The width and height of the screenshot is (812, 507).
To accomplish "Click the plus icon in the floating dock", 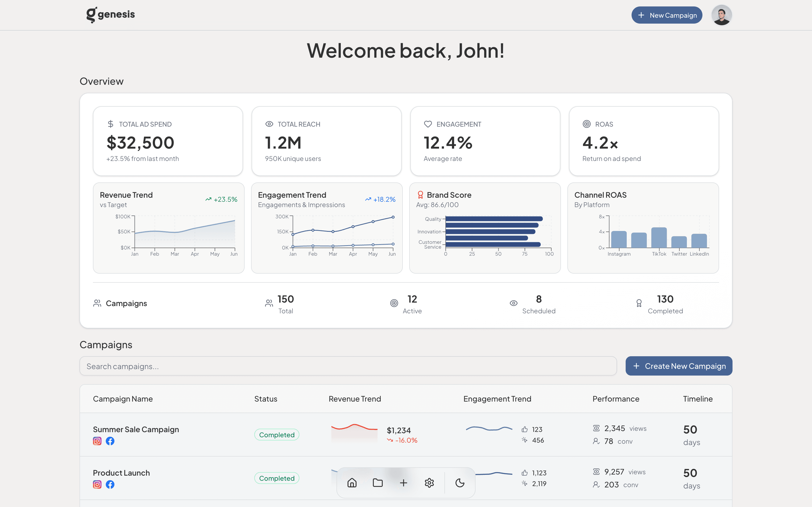I will (403, 483).
